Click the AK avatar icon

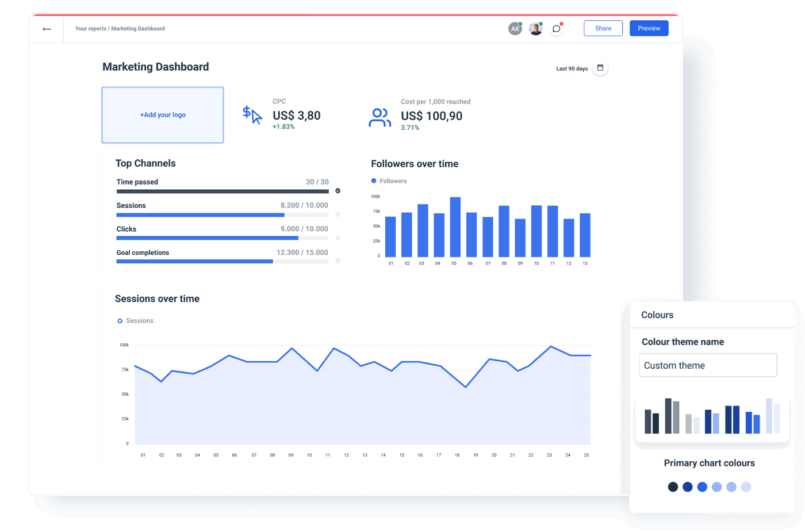coord(515,28)
